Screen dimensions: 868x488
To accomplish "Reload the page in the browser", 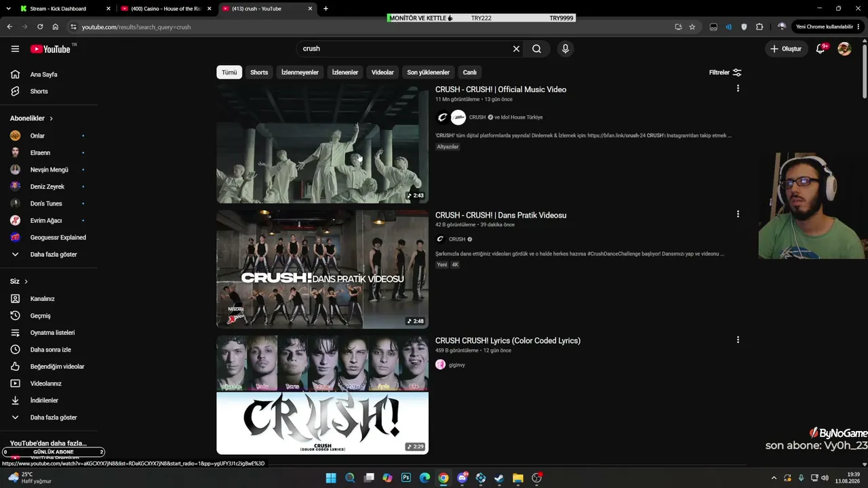I will click(40, 27).
